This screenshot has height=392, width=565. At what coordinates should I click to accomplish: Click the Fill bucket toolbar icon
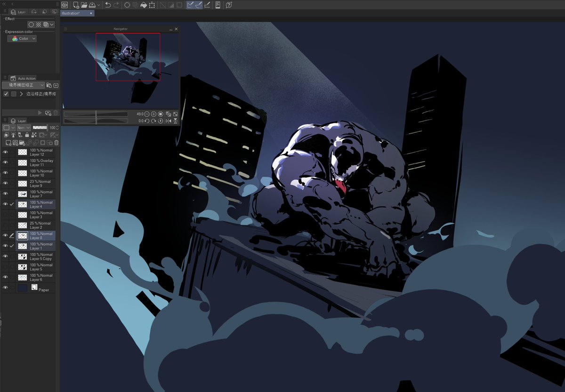coord(144,5)
